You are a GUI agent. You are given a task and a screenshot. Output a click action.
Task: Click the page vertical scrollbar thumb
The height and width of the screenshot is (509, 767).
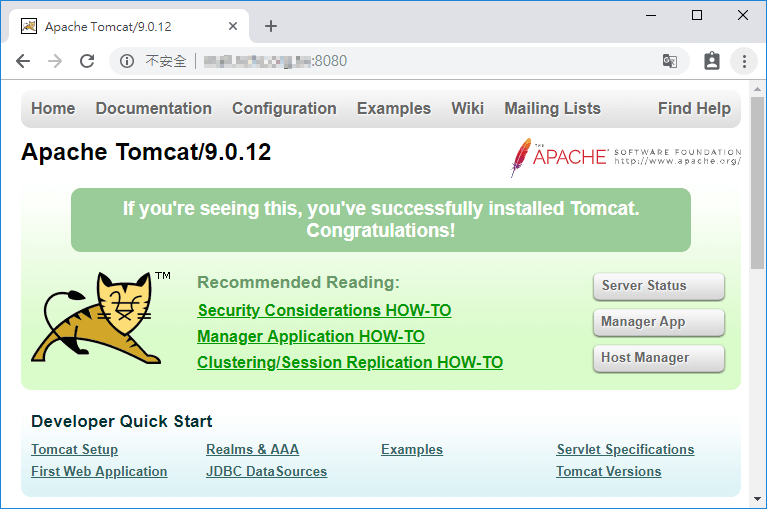(757, 182)
